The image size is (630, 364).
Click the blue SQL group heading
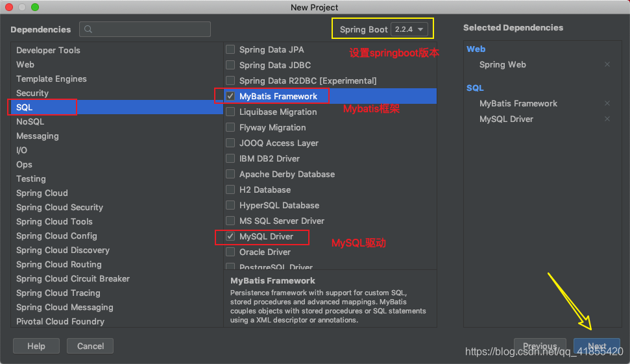point(475,88)
